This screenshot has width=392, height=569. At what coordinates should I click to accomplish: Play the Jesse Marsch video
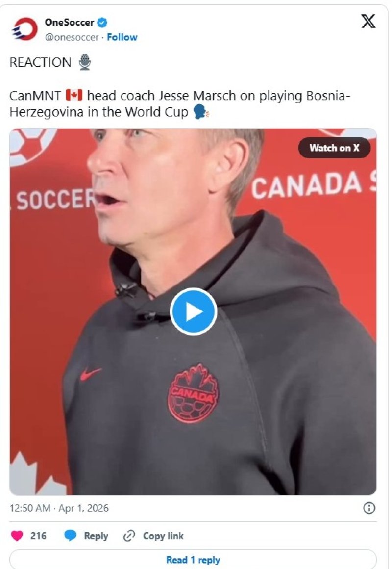point(193,311)
